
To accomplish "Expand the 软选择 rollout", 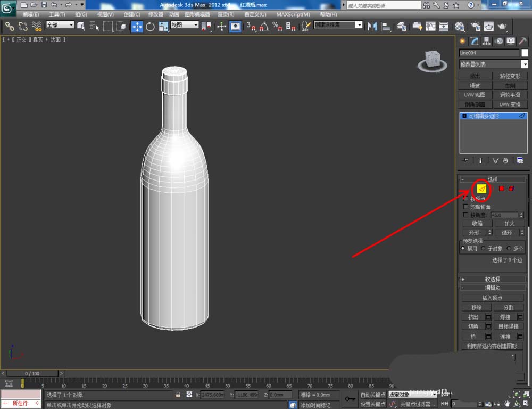I will [493, 279].
